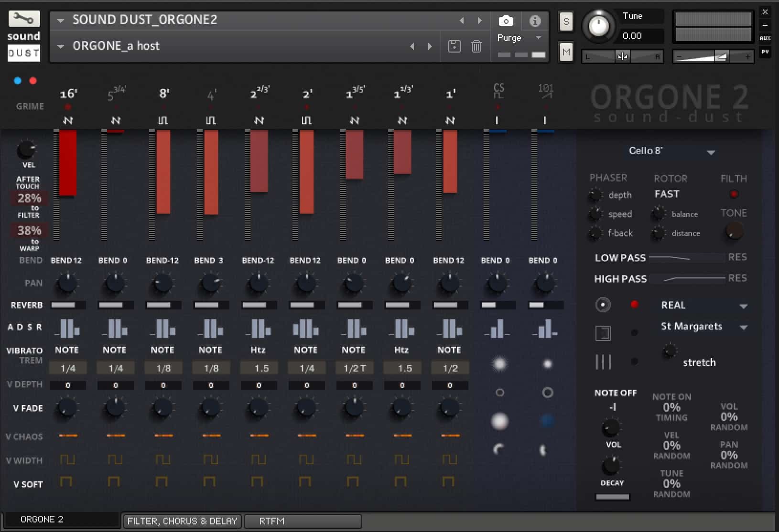Open the SOUND DUST_ORGONE2 instrument dropdown

(61, 21)
